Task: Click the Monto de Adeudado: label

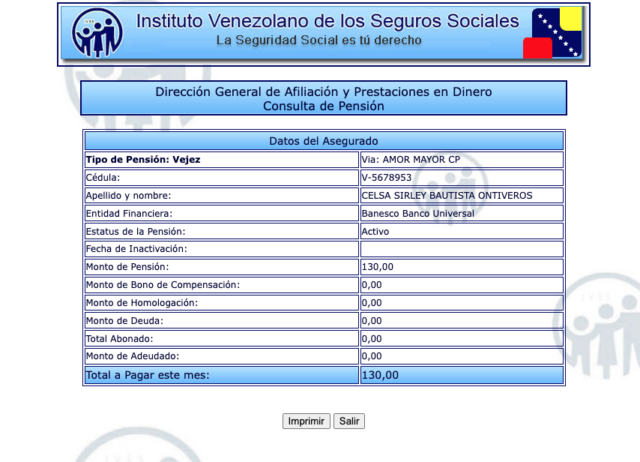Action: pos(132,356)
